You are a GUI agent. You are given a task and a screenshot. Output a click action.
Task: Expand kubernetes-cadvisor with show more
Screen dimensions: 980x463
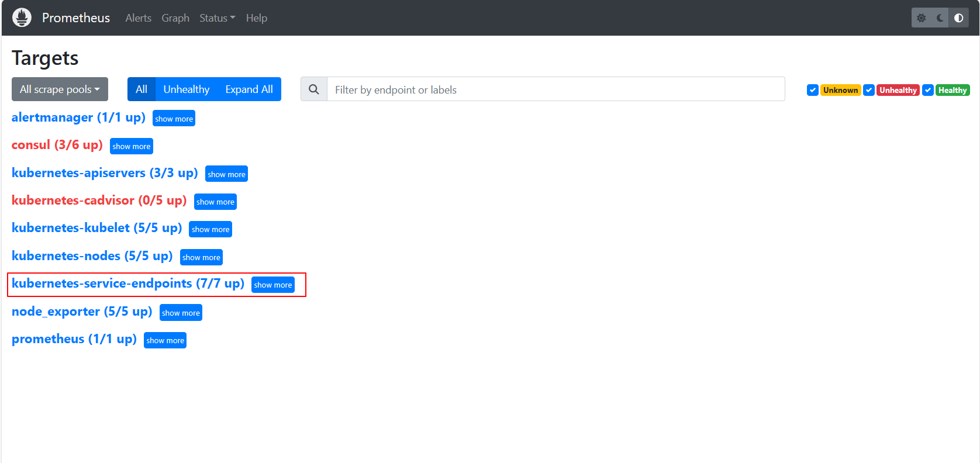215,202
